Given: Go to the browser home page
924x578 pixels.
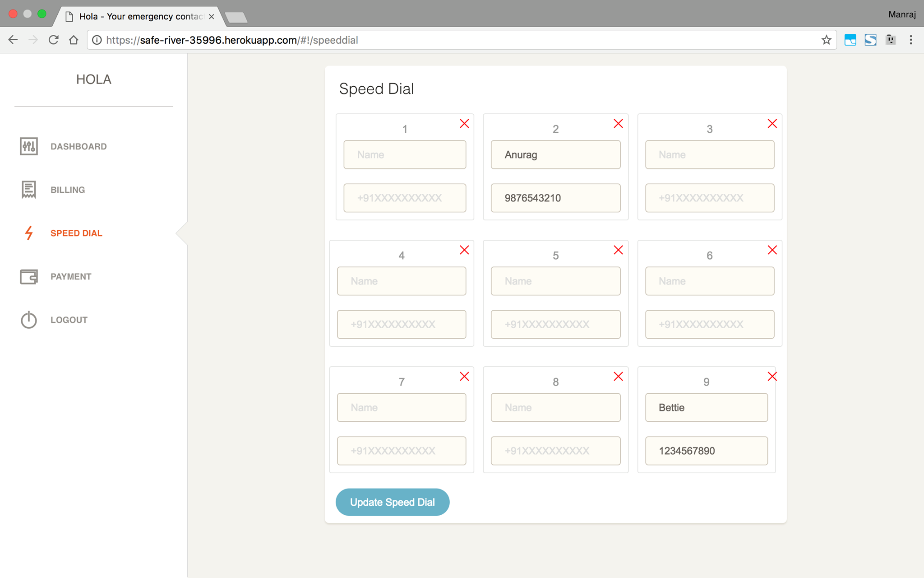Looking at the screenshot, I should tap(74, 40).
